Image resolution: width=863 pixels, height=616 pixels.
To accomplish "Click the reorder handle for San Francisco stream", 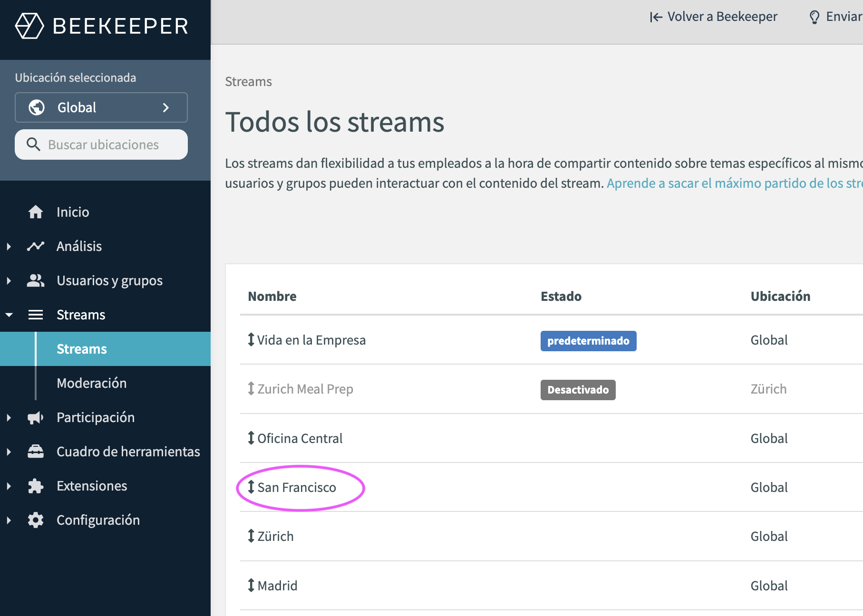I will (x=251, y=487).
